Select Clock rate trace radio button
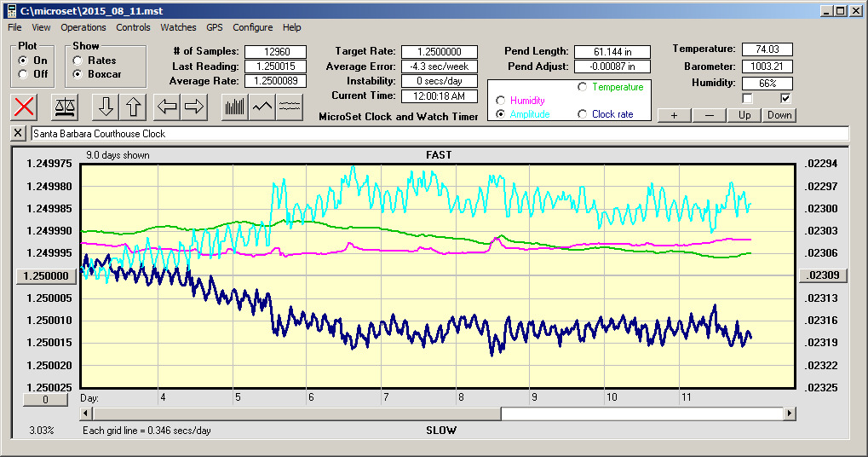The width and height of the screenshot is (868, 457). [x=582, y=113]
